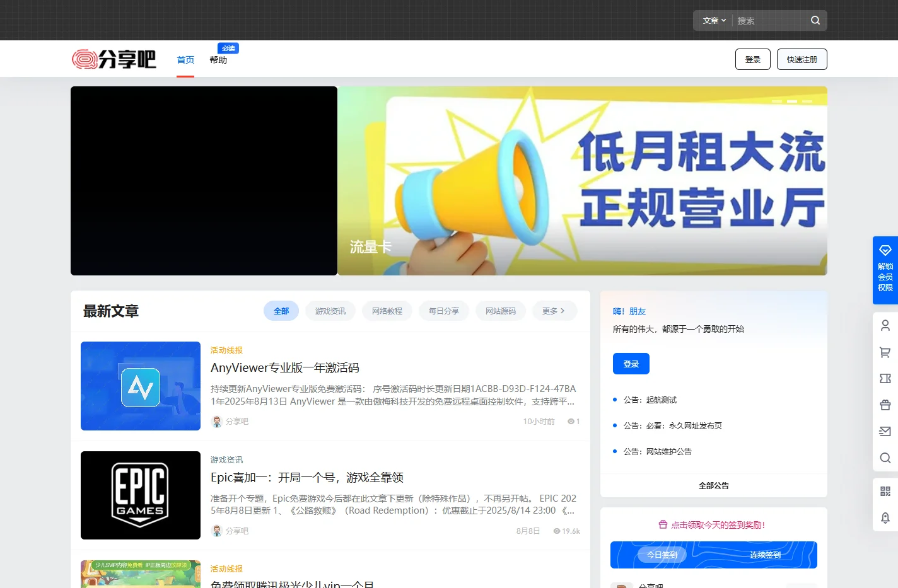The height and width of the screenshot is (588, 898).
Task: Click the 必读 badge above 帮助
Action: [228, 48]
